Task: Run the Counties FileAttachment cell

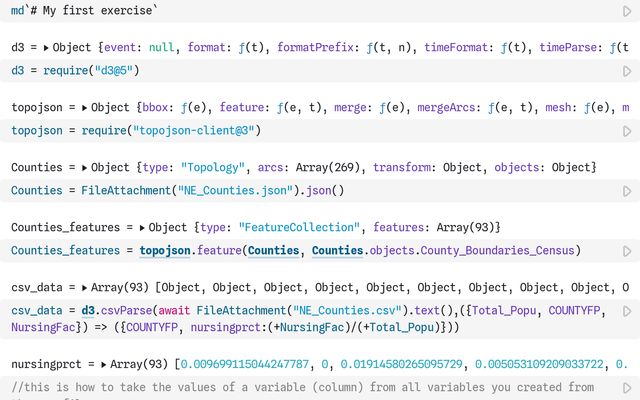Action: pyautogui.click(x=627, y=190)
